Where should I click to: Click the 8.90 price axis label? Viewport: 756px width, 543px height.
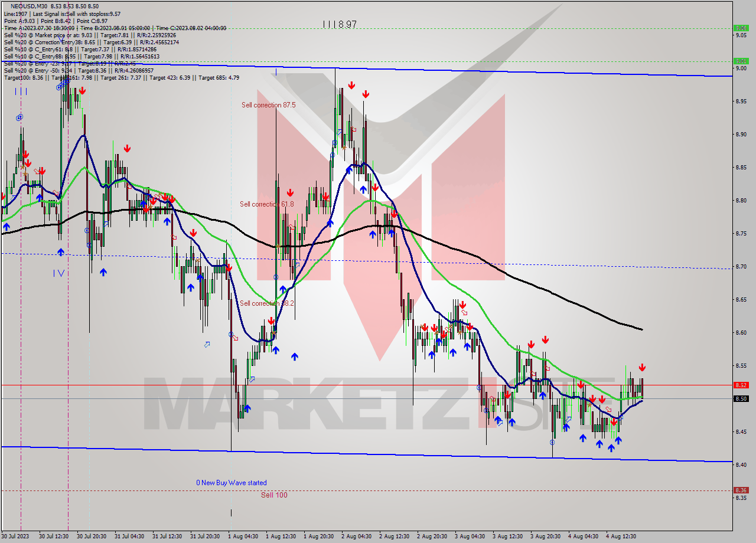click(741, 135)
